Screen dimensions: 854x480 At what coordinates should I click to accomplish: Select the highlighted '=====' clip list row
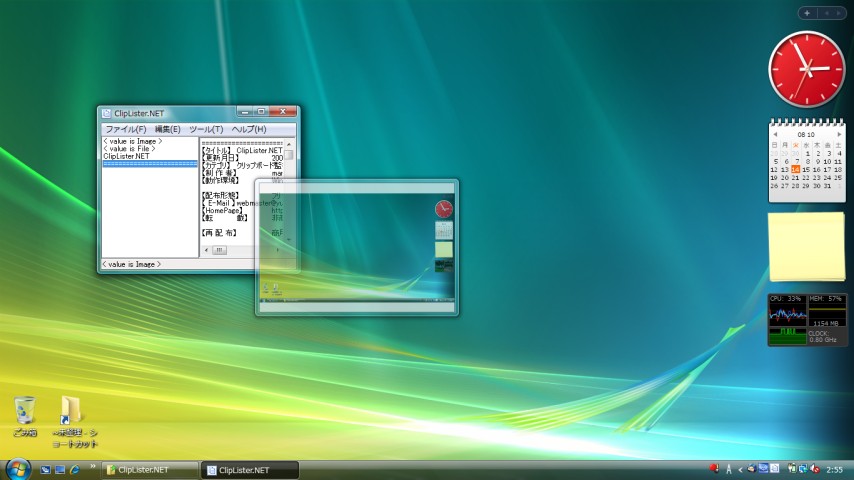tap(150, 163)
